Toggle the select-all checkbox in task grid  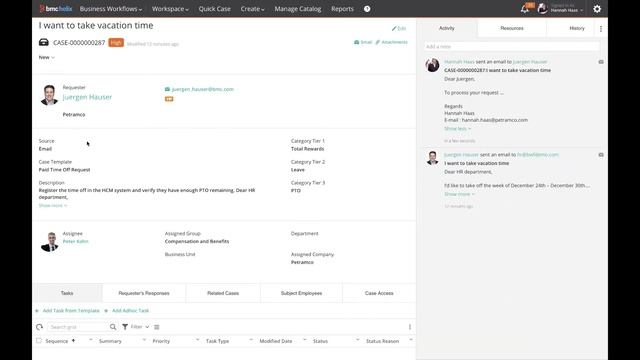tap(39, 340)
